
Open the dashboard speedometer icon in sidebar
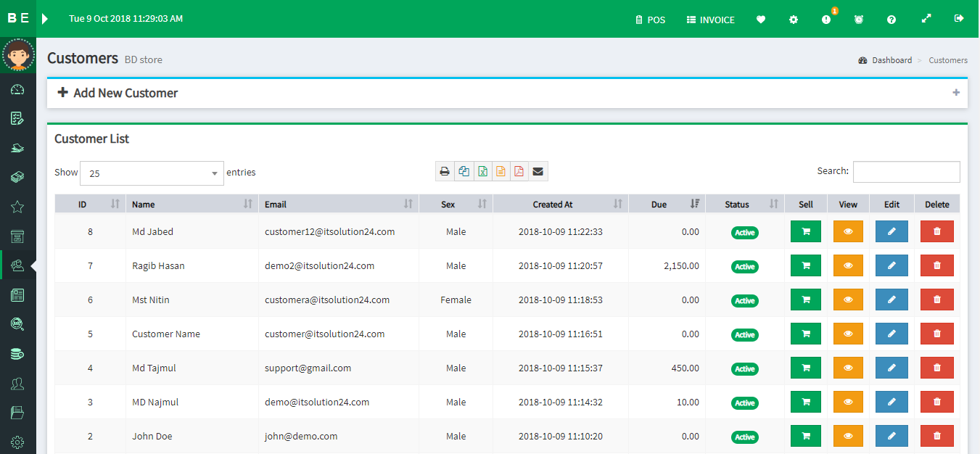pyautogui.click(x=18, y=89)
